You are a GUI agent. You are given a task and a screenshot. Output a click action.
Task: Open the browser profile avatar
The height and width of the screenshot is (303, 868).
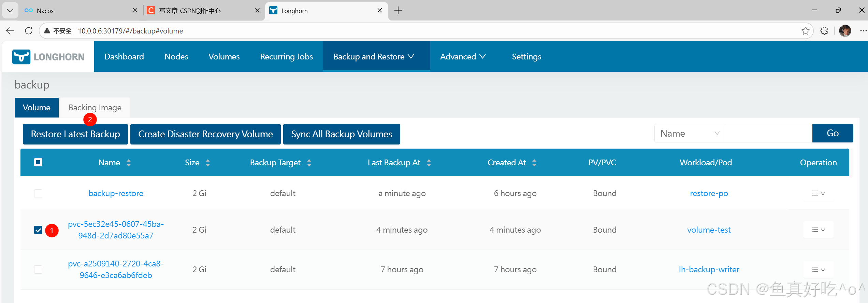(845, 31)
